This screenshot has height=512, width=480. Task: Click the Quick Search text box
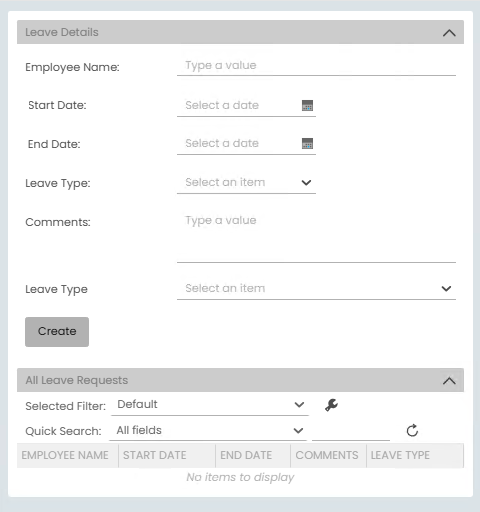pos(351,431)
